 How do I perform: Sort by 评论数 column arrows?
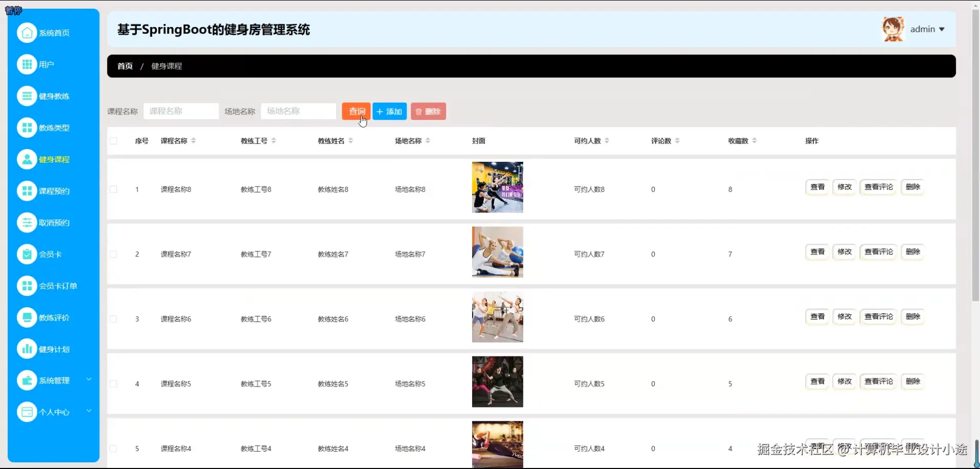[x=677, y=141]
